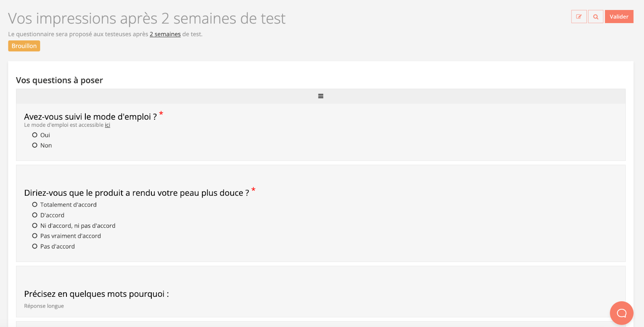The width and height of the screenshot is (644, 327).
Task: Open the "2 semaines" link
Action: click(165, 34)
